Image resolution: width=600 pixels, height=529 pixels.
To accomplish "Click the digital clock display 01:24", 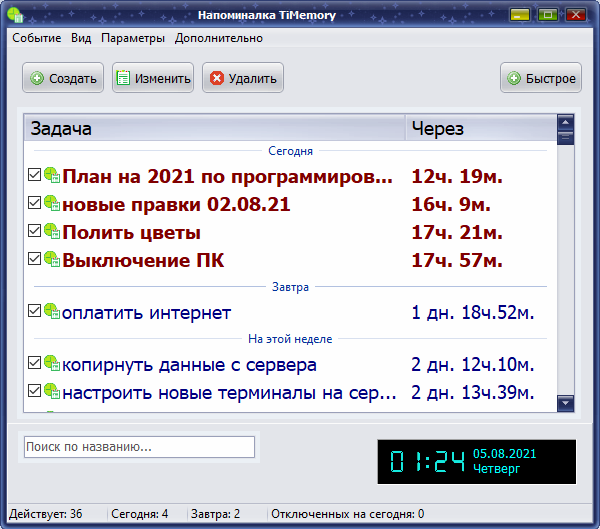I will point(427,461).
